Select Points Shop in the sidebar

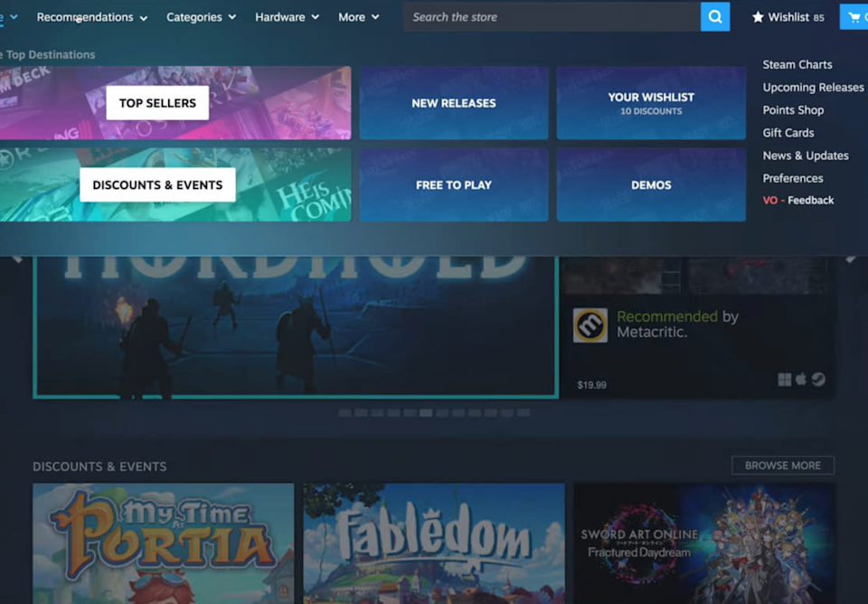[794, 109]
